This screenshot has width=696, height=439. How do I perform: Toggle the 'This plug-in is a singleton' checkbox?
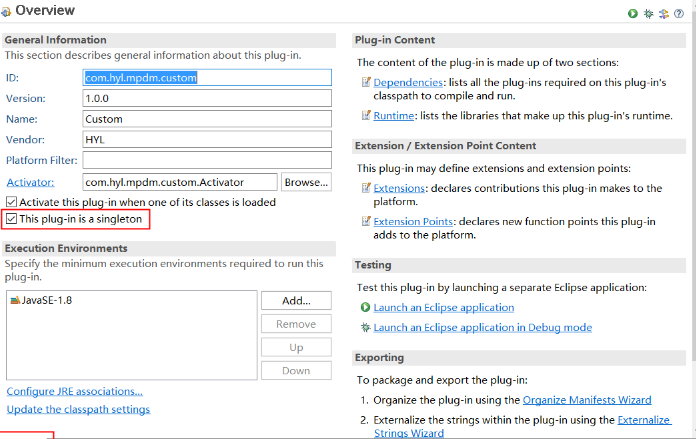pyautogui.click(x=12, y=218)
